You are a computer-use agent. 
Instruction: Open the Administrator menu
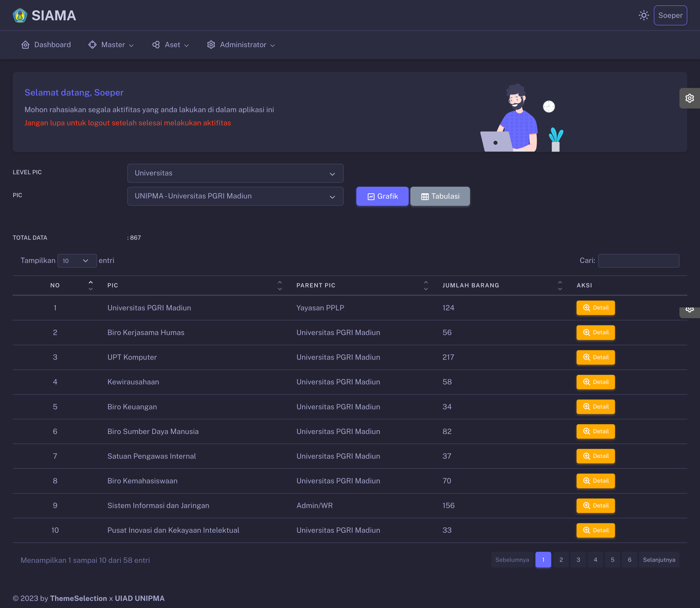(x=241, y=45)
